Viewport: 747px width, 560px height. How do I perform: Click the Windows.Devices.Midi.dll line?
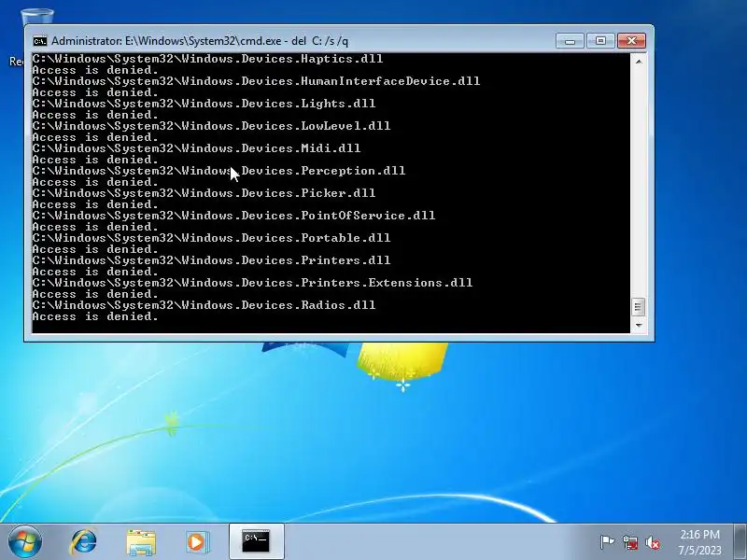[x=196, y=148]
